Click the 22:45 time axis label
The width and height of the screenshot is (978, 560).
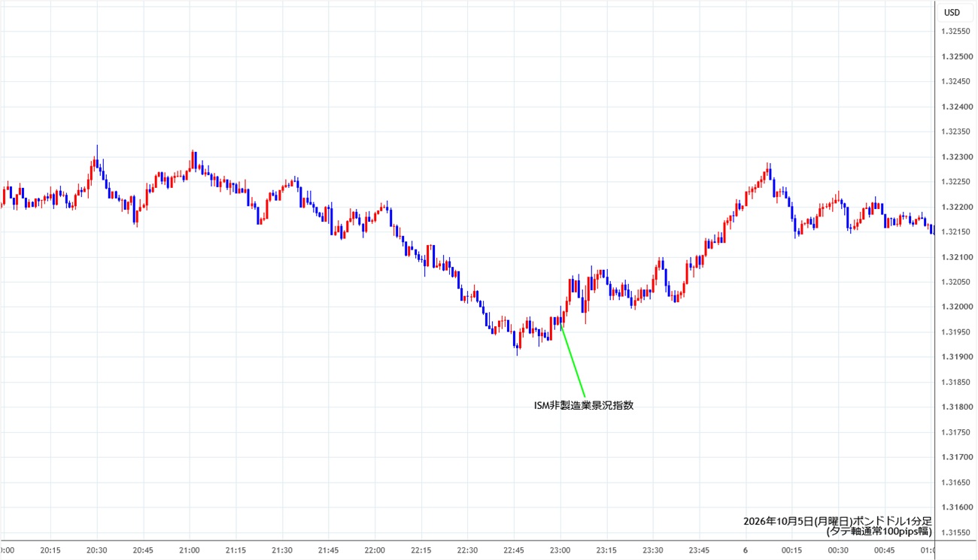(514, 550)
